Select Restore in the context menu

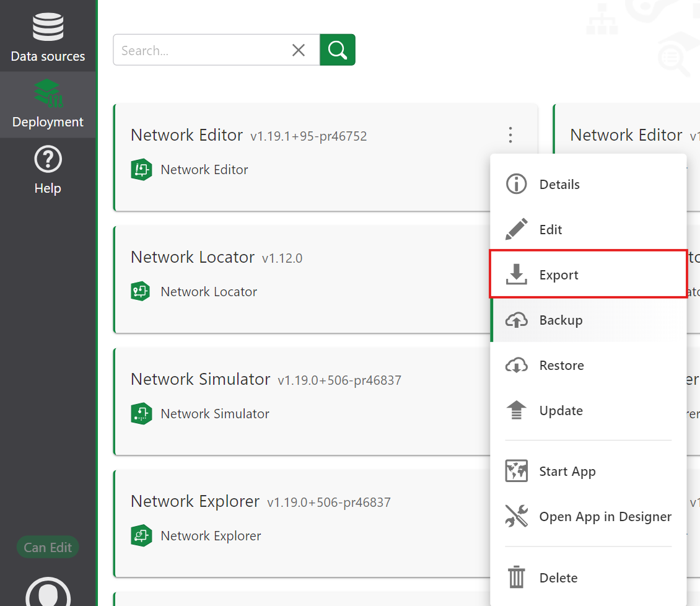coord(588,366)
